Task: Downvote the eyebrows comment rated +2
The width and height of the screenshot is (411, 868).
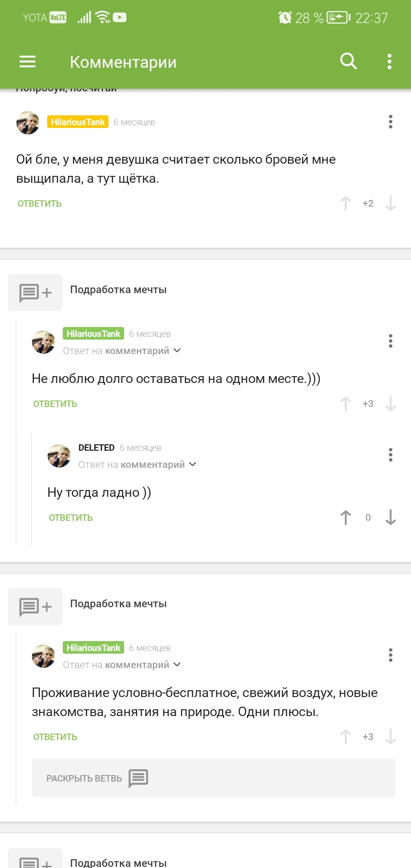Action: (x=390, y=204)
